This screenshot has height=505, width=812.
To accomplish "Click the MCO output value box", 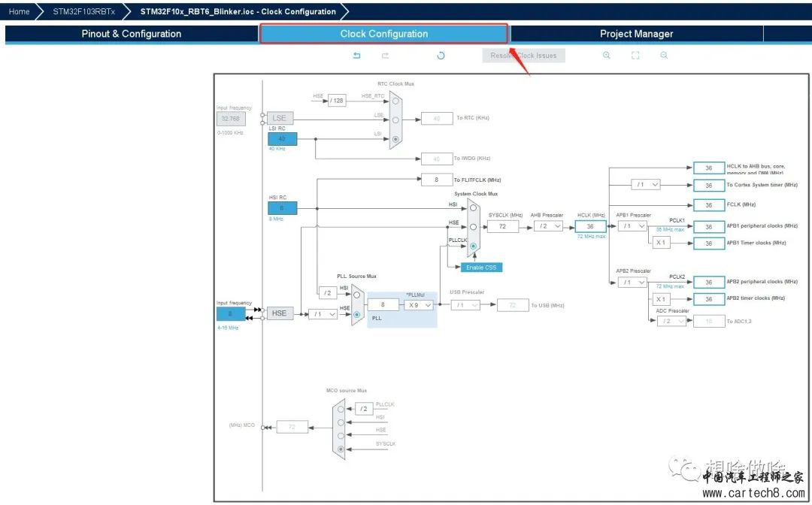I will coord(292,427).
